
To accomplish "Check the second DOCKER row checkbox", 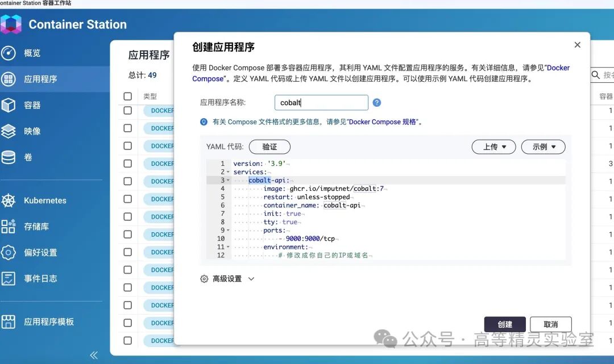I will click(128, 128).
